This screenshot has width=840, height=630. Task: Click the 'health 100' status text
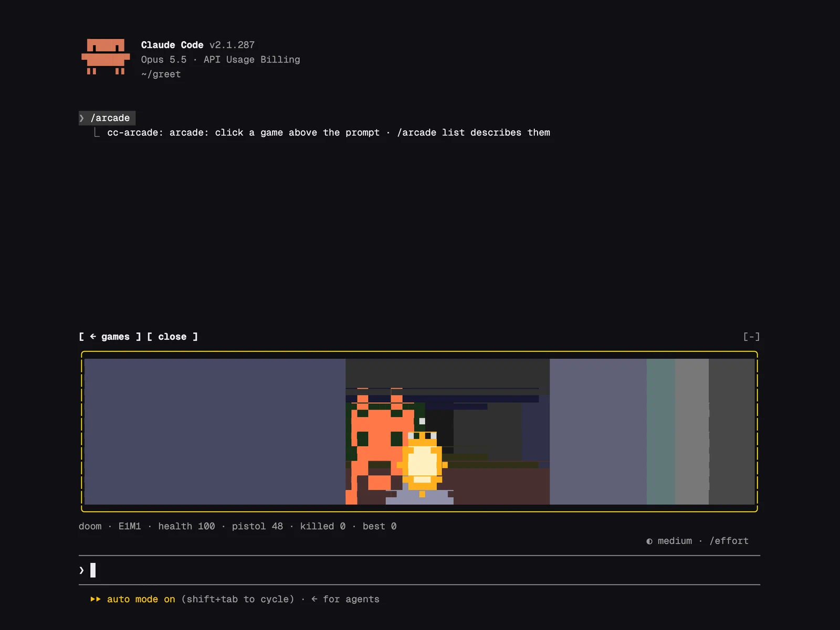[186, 526]
